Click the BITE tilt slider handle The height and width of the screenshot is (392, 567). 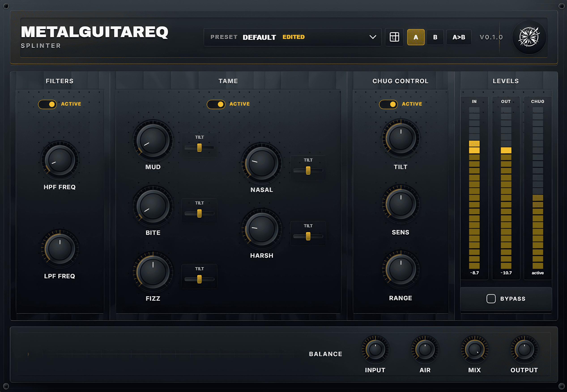(x=199, y=213)
